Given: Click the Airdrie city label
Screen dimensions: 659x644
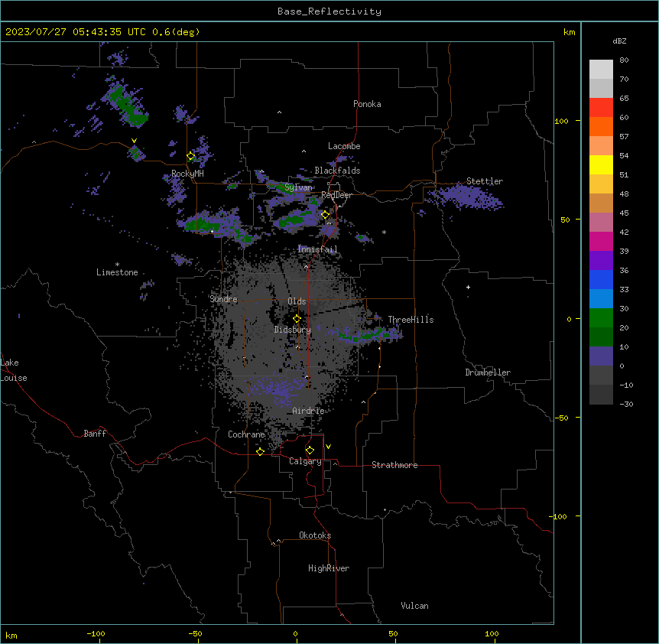Looking at the screenshot, I should (308, 411).
